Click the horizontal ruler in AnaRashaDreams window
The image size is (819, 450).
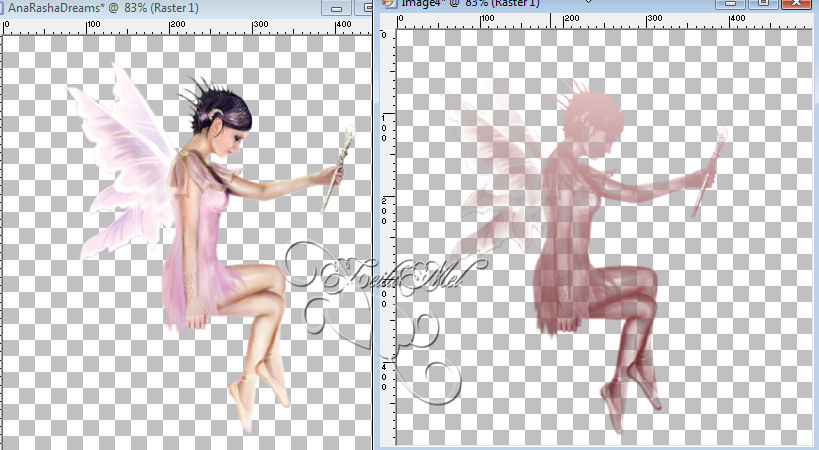pos(186,27)
